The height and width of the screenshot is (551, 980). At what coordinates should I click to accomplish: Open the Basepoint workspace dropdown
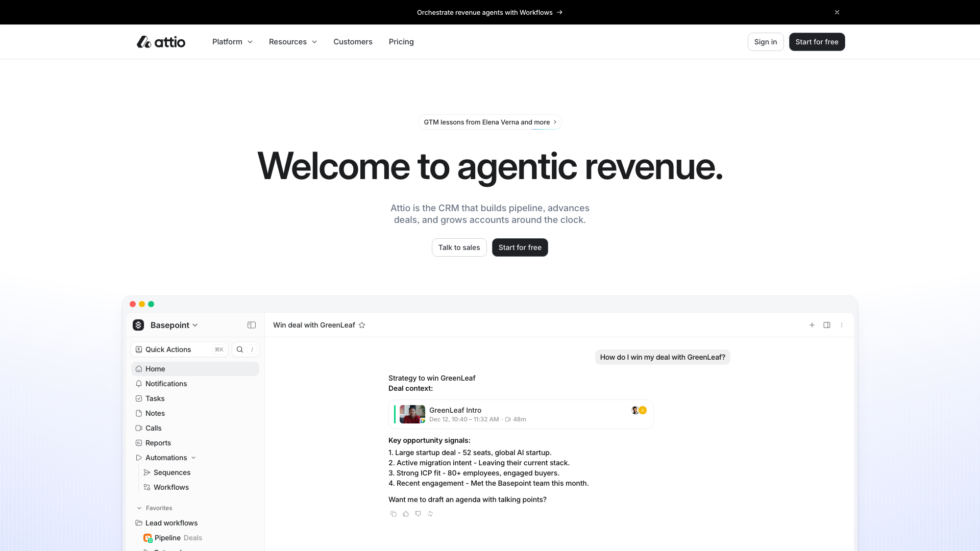click(174, 325)
